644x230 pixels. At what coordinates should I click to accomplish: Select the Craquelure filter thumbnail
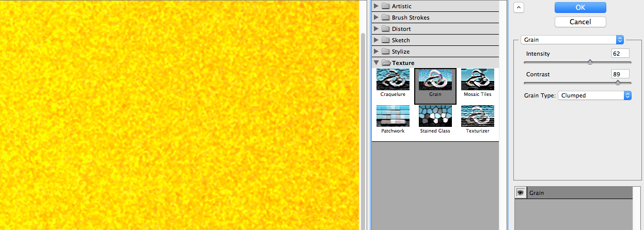(392, 80)
